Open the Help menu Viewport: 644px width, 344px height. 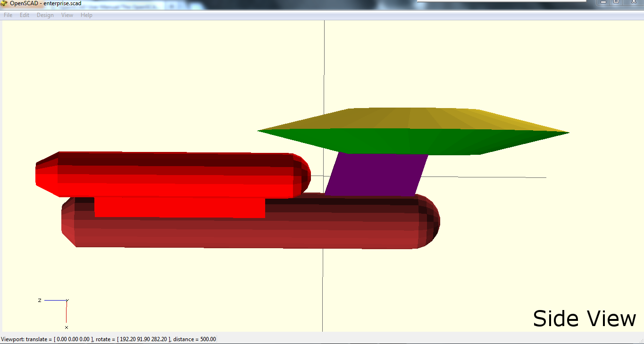click(86, 15)
